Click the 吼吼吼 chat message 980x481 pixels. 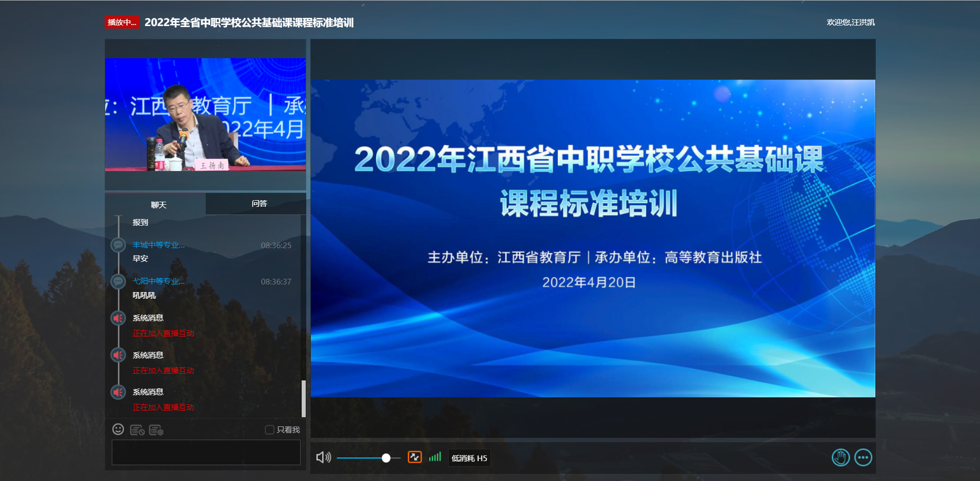144,296
